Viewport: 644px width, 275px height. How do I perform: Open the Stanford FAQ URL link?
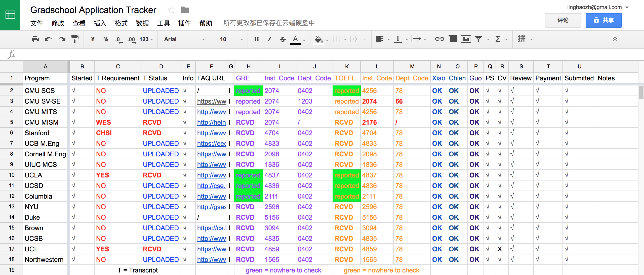coord(211,133)
